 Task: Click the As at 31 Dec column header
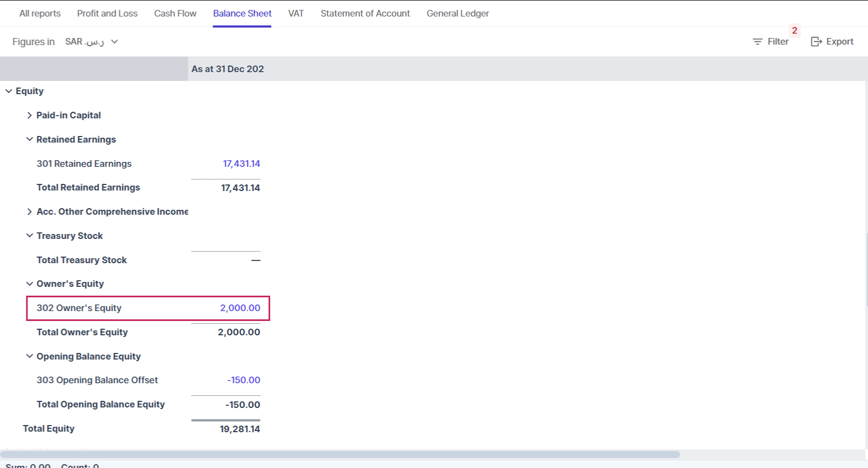pos(228,69)
